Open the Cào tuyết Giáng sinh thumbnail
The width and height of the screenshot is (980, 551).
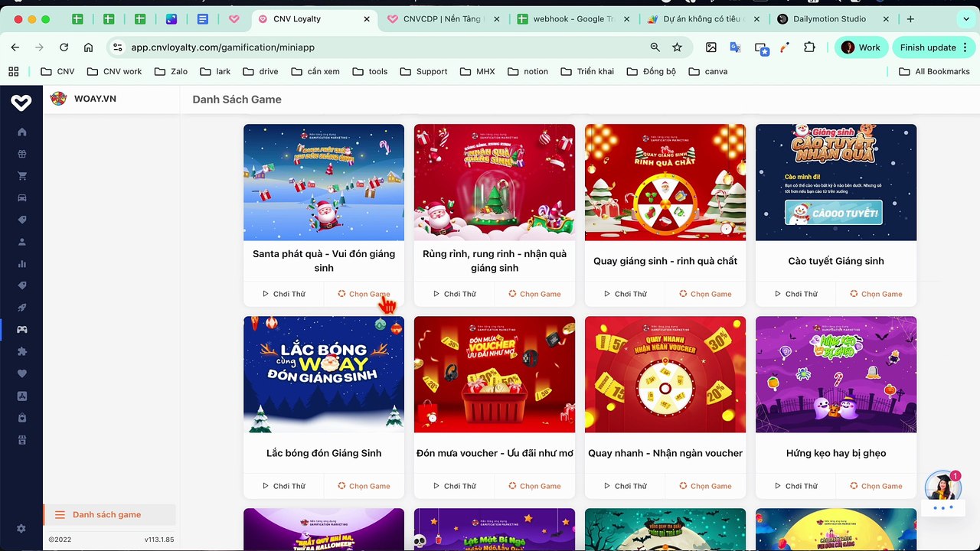click(836, 182)
